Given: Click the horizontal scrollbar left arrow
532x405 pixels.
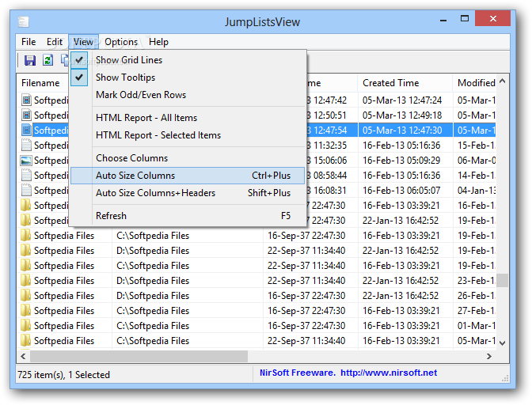Looking at the screenshot, I should click(x=23, y=356).
